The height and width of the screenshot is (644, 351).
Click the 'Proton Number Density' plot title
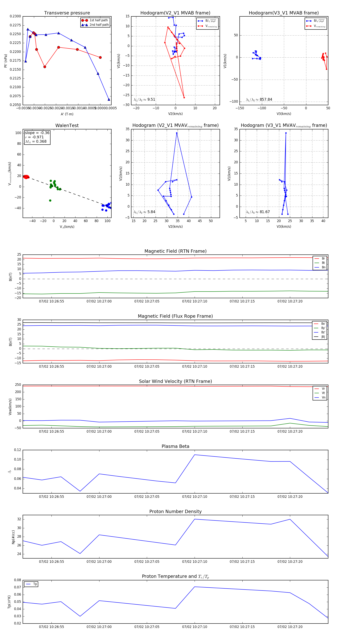click(175, 511)
